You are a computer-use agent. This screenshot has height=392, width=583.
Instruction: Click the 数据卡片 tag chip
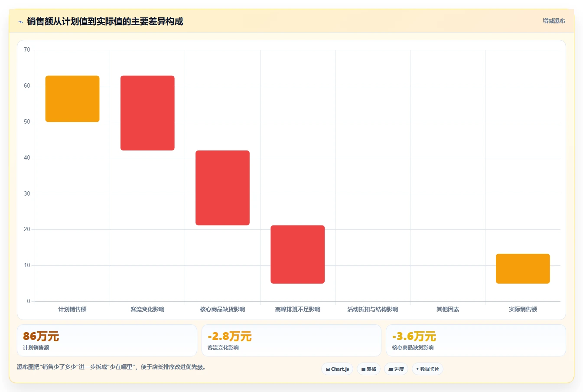427,369
